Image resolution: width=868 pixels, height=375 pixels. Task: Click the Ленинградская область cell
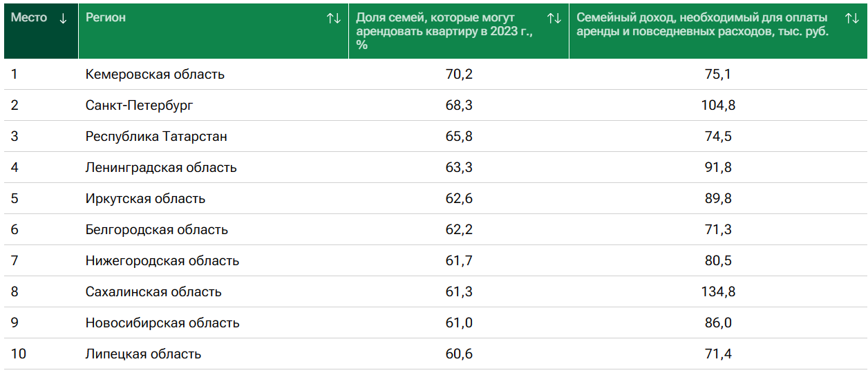[161, 168]
